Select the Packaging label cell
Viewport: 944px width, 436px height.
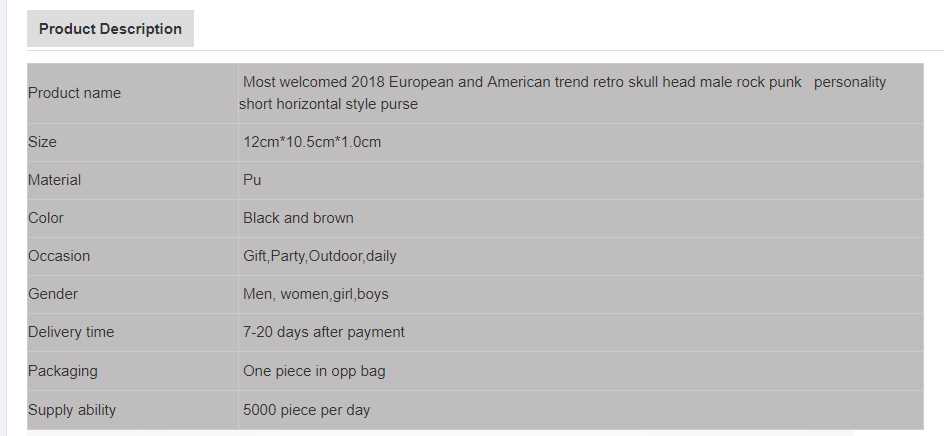(x=63, y=371)
